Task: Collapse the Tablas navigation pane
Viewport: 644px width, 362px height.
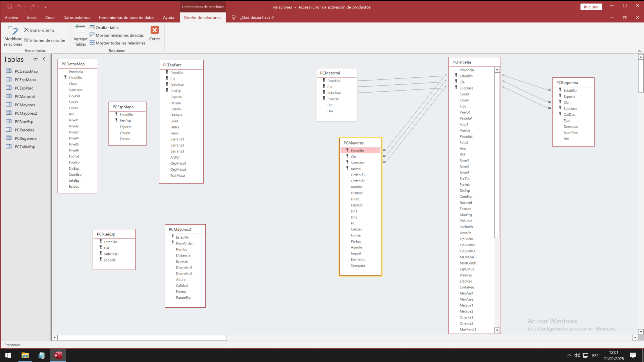Action: click(x=44, y=59)
